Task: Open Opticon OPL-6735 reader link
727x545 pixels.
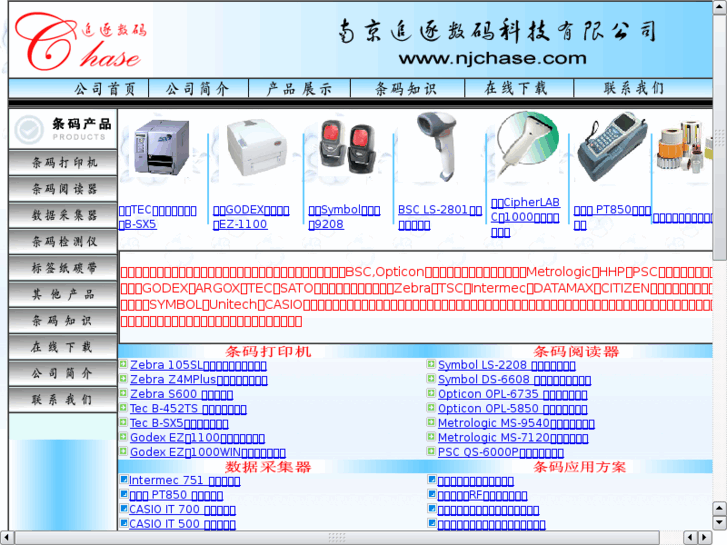Action: (x=513, y=394)
